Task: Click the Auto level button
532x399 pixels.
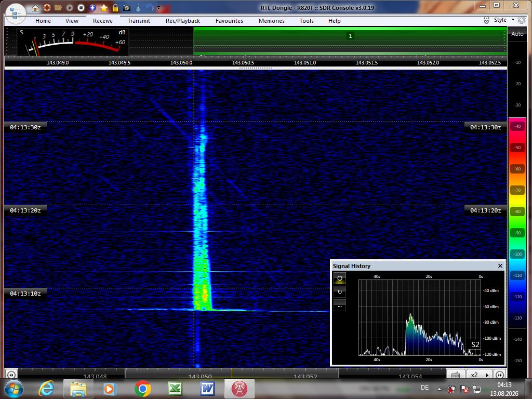Action: pos(517,34)
